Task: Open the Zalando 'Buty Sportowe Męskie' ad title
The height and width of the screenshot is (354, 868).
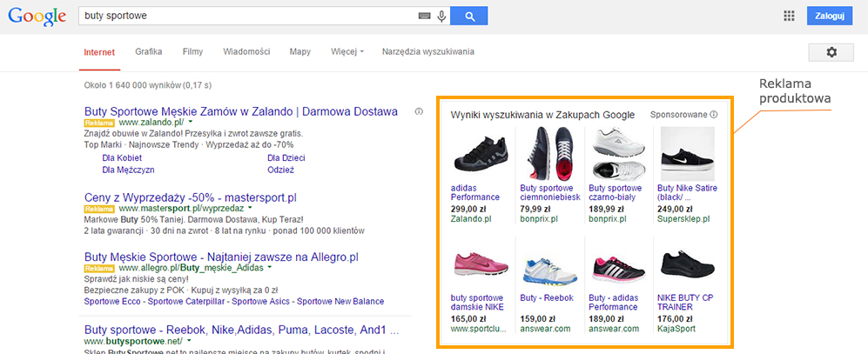Action: pos(241,111)
